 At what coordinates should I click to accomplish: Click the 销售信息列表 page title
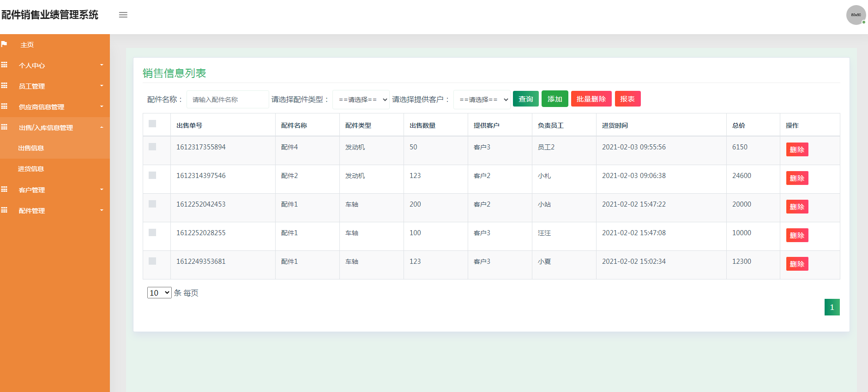pos(175,73)
